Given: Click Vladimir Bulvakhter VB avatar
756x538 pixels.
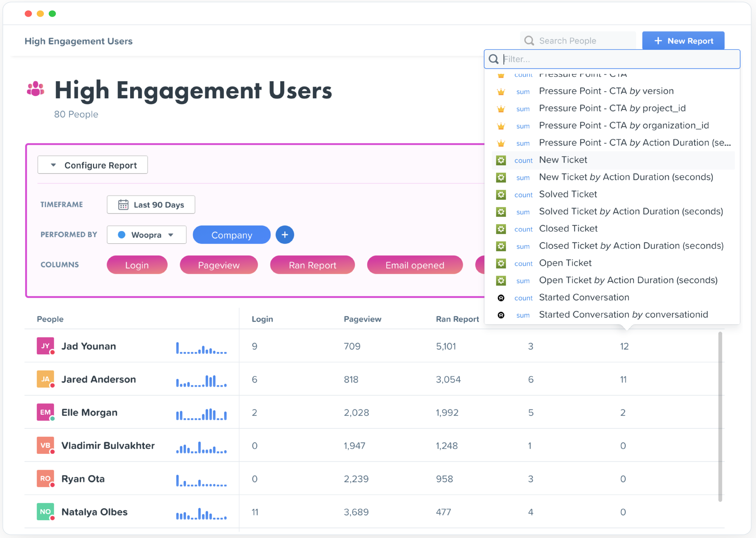Looking at the screenshot, I should tap(45, 445).
